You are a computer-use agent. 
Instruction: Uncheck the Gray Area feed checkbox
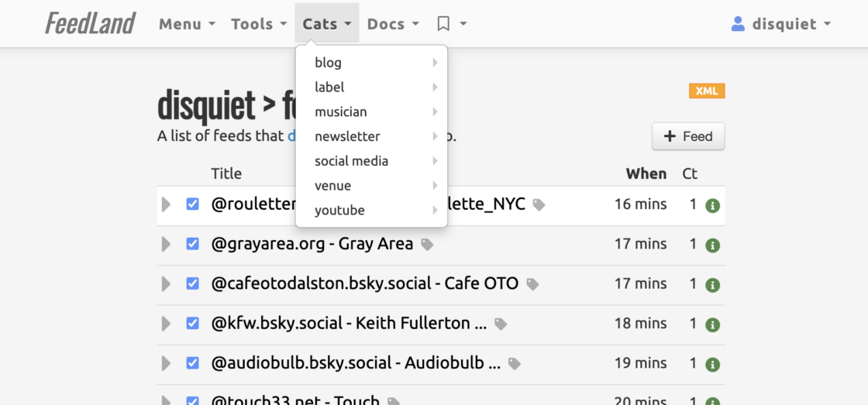[x=193, y=244]
